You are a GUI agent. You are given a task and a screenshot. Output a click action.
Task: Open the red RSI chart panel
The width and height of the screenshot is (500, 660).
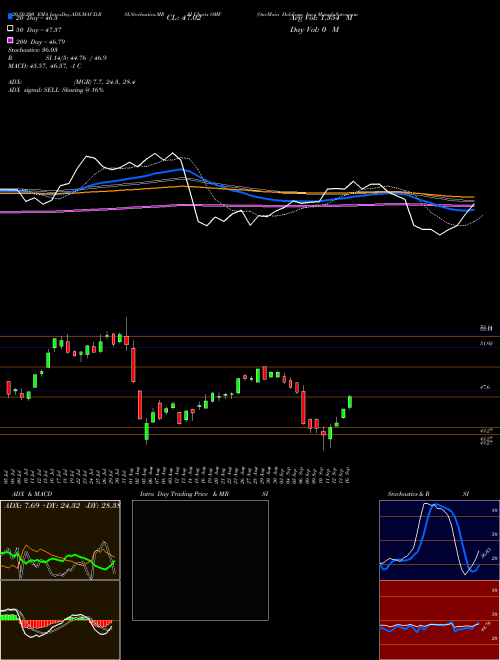(x=439, y=620)
